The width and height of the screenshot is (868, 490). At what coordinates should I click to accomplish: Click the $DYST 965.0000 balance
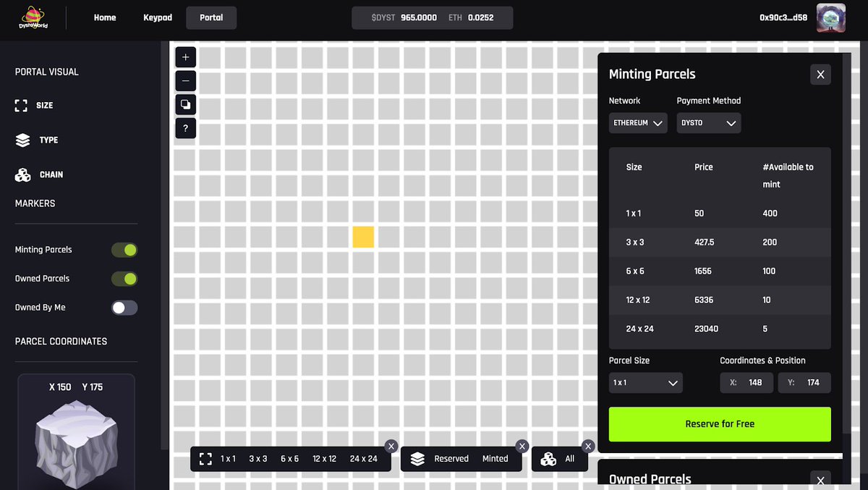pos(404,17)
